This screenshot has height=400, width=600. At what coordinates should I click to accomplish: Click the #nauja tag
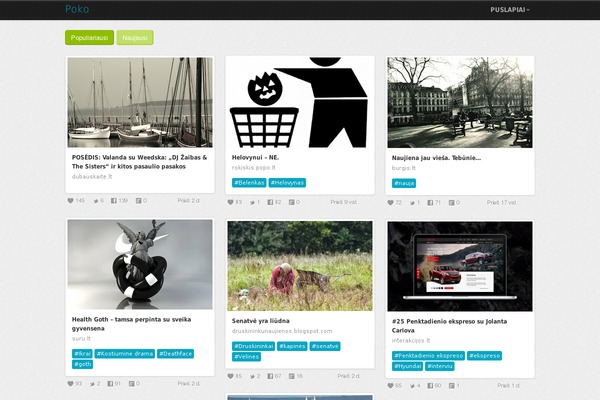(x=404, y=183)
